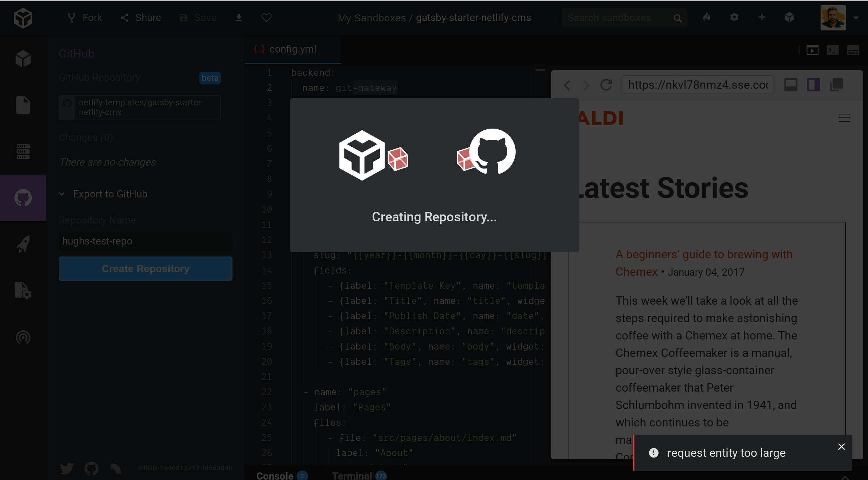Click the flame explore icon in the header

click(706, 17)
